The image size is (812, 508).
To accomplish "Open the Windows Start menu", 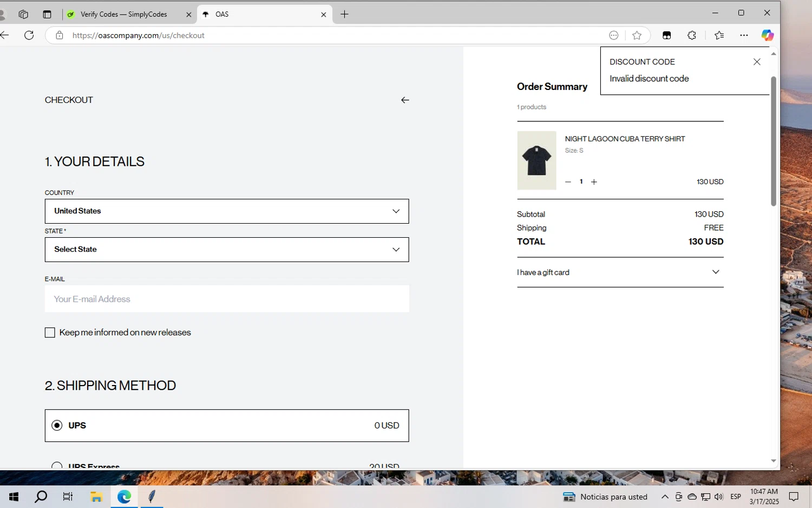I will click(x=14, y=497).
